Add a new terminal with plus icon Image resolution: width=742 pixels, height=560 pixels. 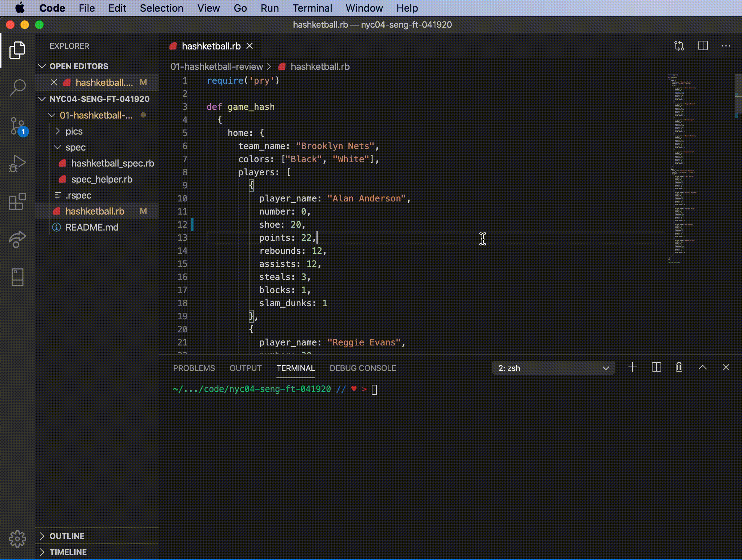632,367
